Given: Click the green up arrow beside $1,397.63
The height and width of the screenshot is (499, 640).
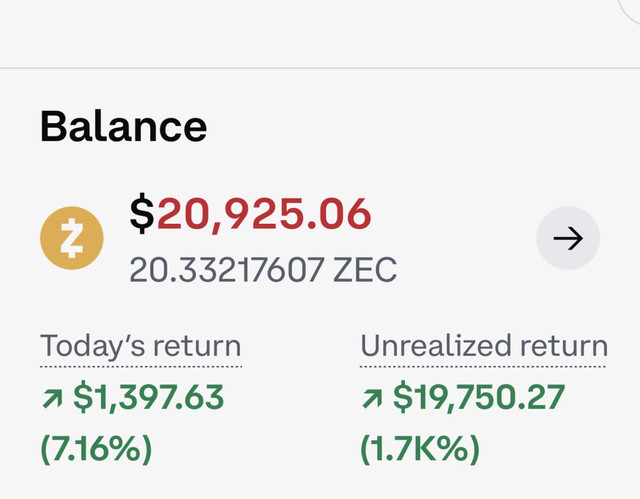Looking at the screenshot, I should (52, 399).
